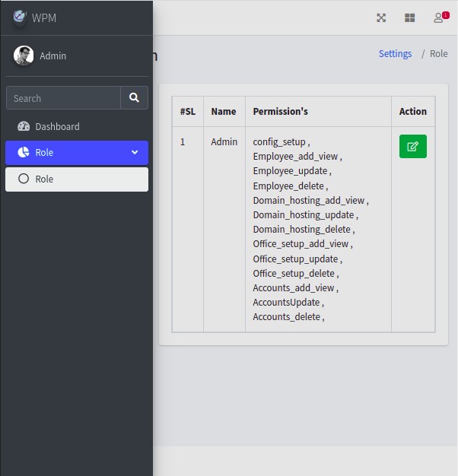This screenshot has height=476, width=458.
Task: Collapse the Role menu chevron
Action: (135, 153)
